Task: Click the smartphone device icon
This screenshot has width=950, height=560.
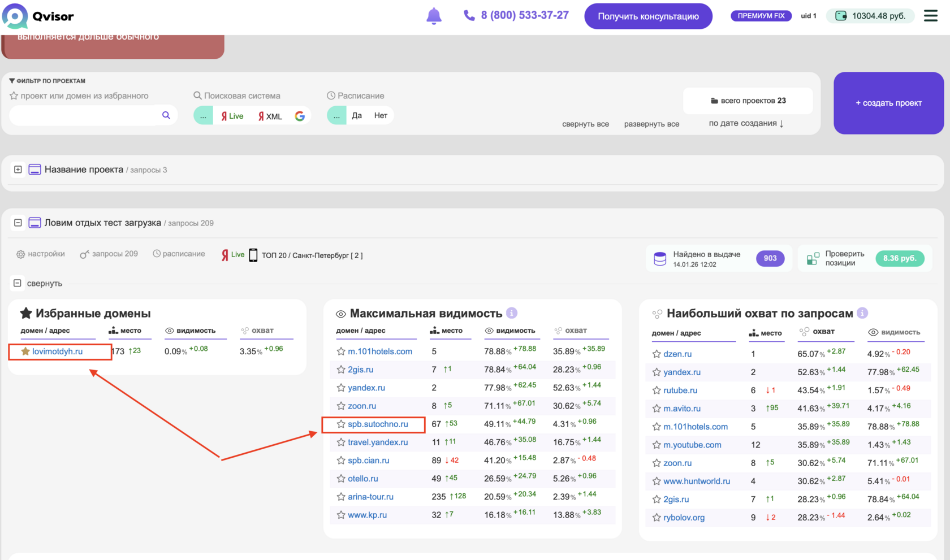Action: pyautogui.click(x=253, y=255)
